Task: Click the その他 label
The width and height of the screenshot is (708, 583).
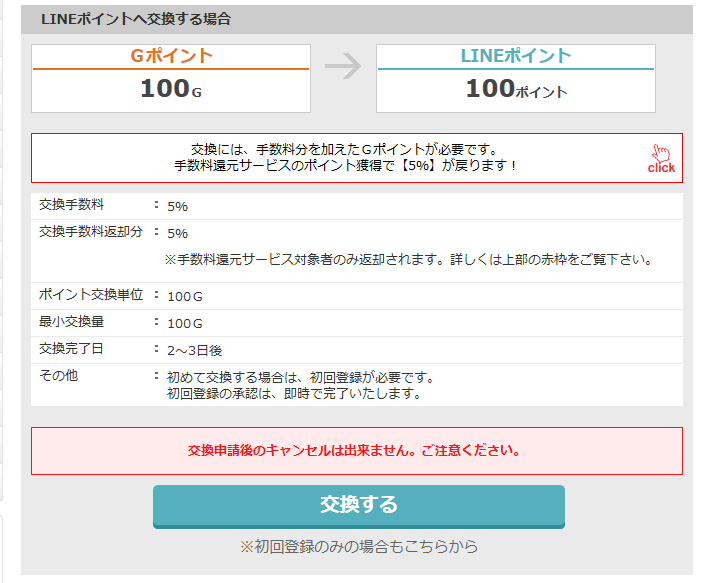Action: pos(59,375)
